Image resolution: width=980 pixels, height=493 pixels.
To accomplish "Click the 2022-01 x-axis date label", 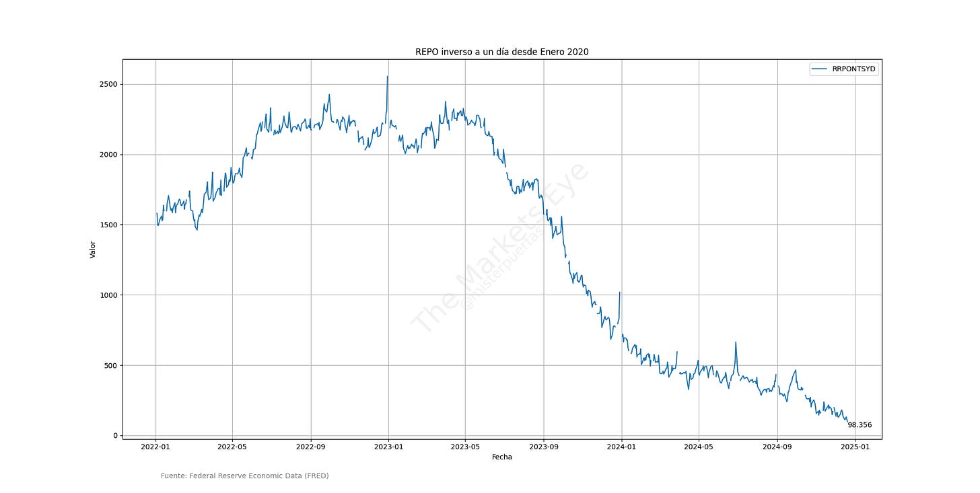I will coord(155,446).
